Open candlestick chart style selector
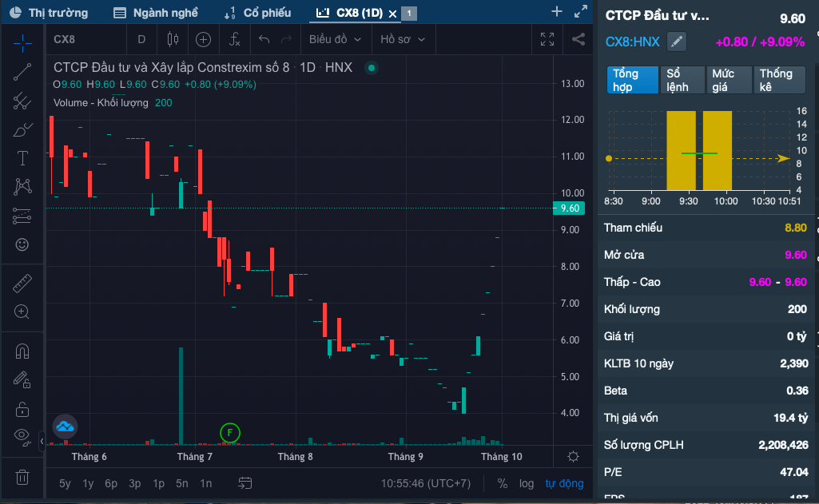Screen dimensions: 819x504 (x=173, y=39)
